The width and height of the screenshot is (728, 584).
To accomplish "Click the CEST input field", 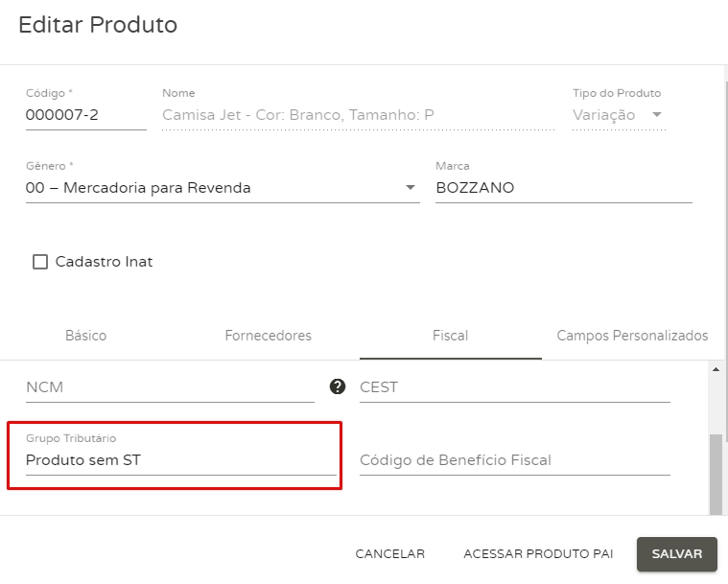I will [514, 387].
